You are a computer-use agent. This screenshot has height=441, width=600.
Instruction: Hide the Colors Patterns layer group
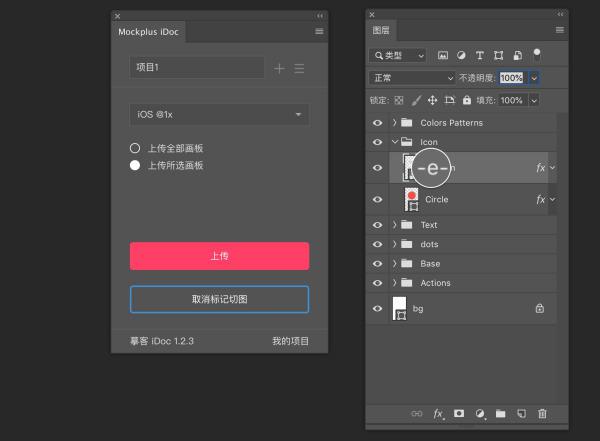click(378, 123)
